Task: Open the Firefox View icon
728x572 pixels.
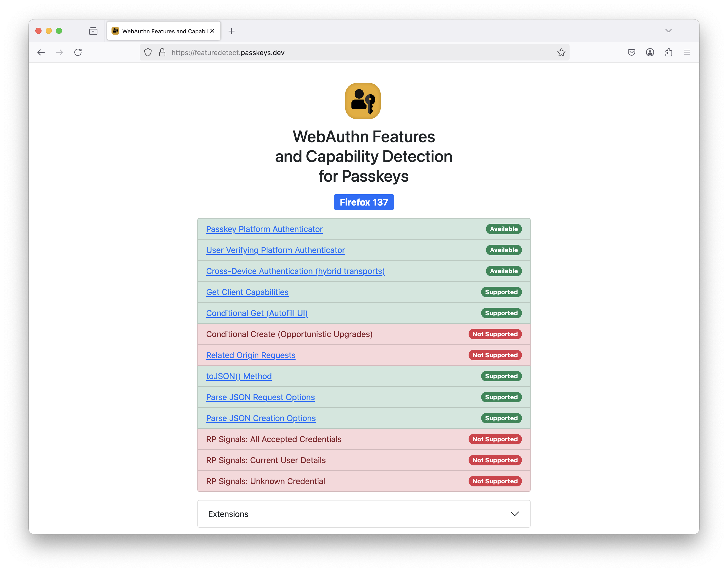Action: (93, 31)
